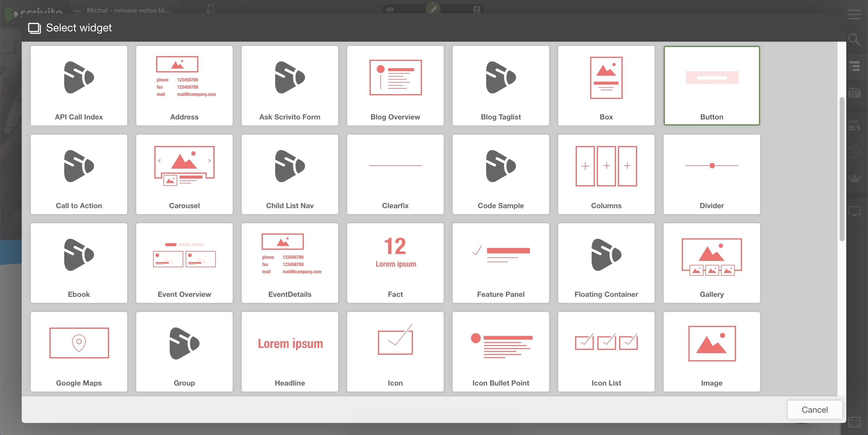868x435 pixels.
Task: Select the Headline widget tile
Action: 290,351
